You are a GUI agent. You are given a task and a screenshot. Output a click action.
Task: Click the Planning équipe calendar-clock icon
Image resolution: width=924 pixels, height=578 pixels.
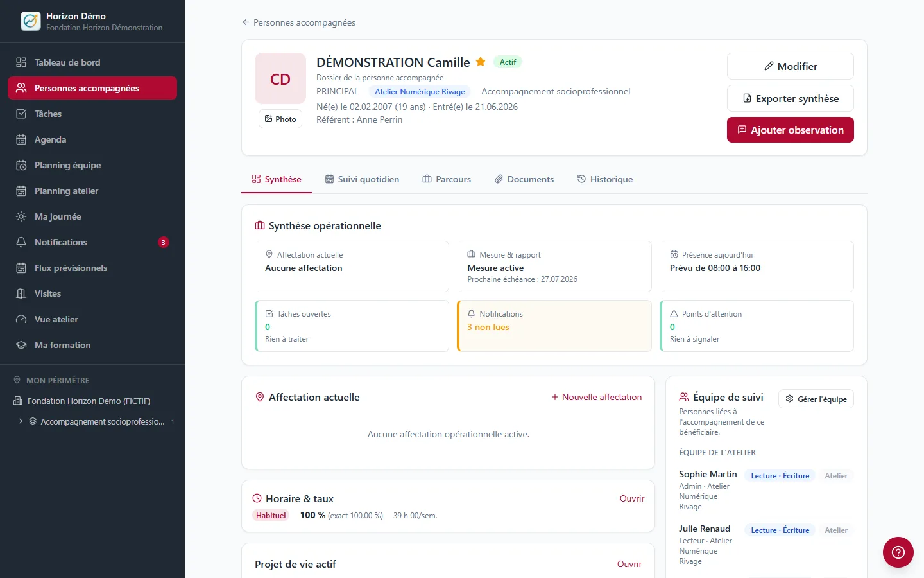coord(21,165)
